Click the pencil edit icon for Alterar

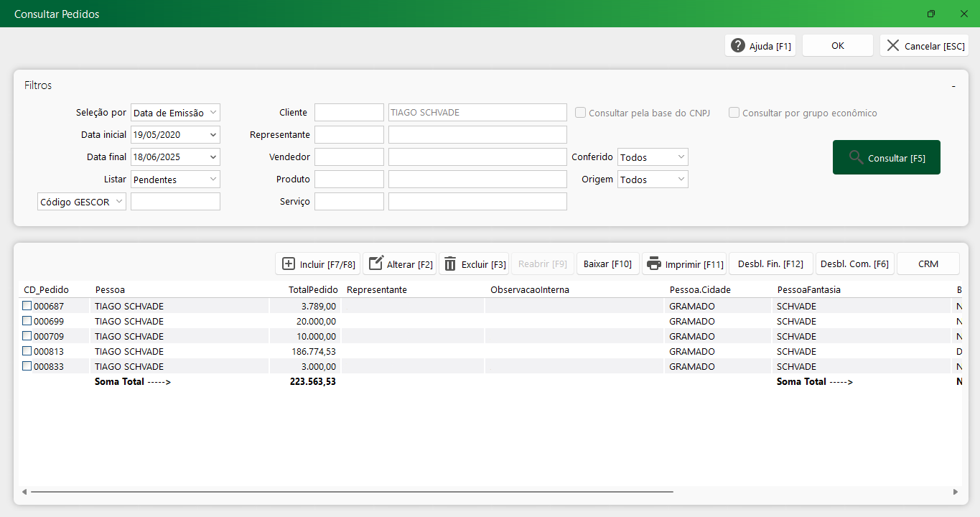(x=375, y=264)
